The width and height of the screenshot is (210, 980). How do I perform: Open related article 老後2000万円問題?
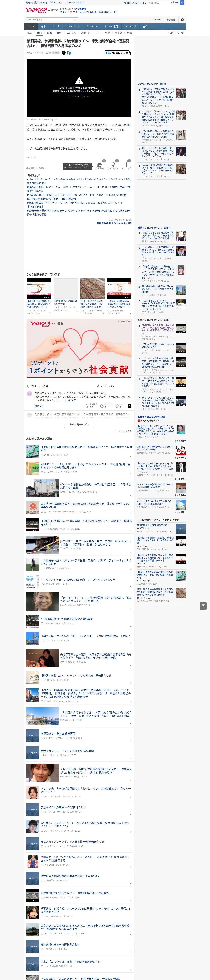click(x=77, y=197)
